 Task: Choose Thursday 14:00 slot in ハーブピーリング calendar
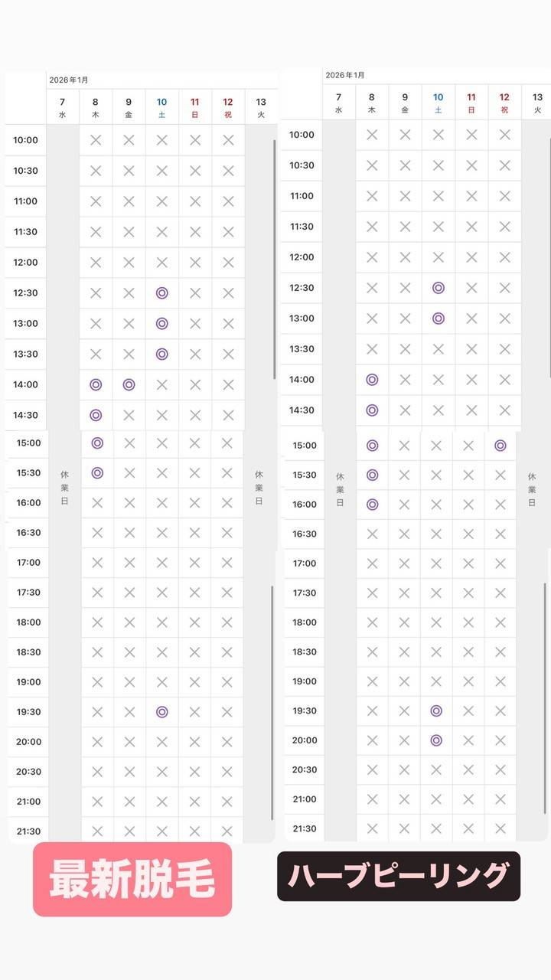(372, 380)
